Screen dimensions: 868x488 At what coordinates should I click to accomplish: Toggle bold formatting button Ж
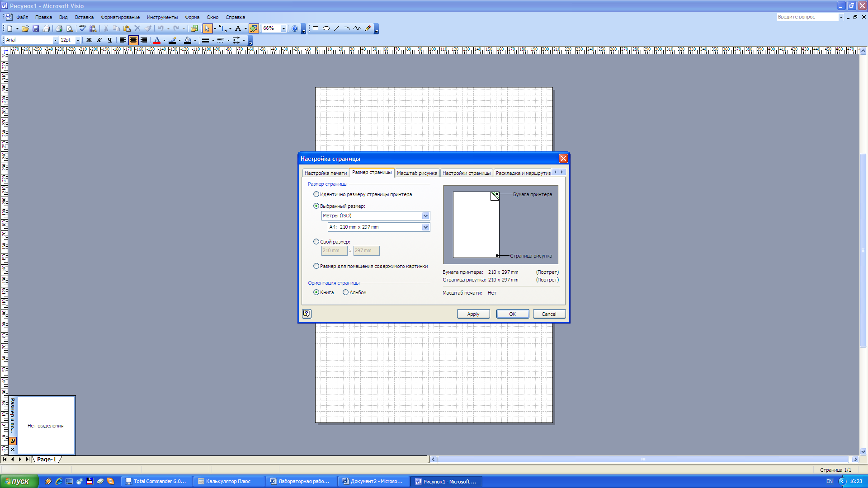(x=89, y=40)
